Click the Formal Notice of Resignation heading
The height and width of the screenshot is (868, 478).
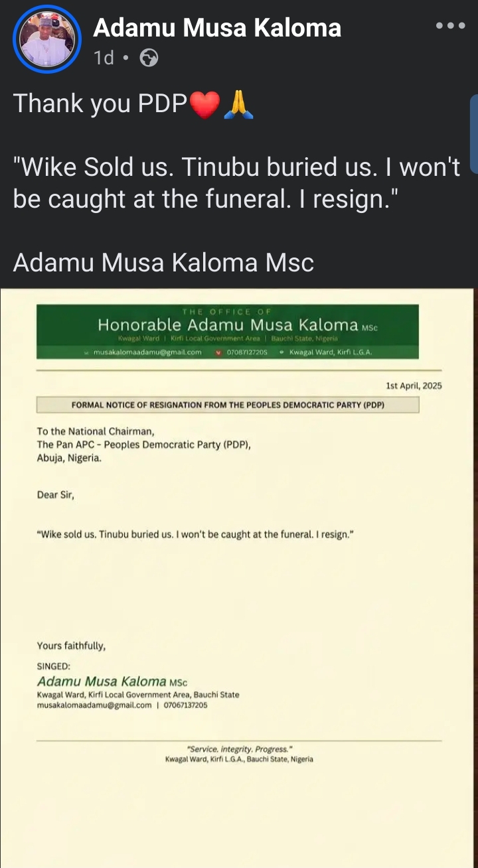[x=228, y=405]
